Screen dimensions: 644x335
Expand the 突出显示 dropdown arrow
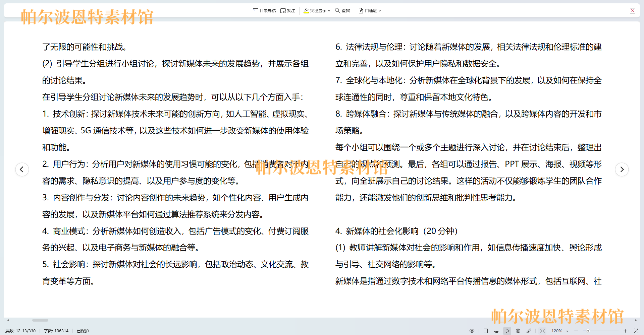(x=329, y=11)
